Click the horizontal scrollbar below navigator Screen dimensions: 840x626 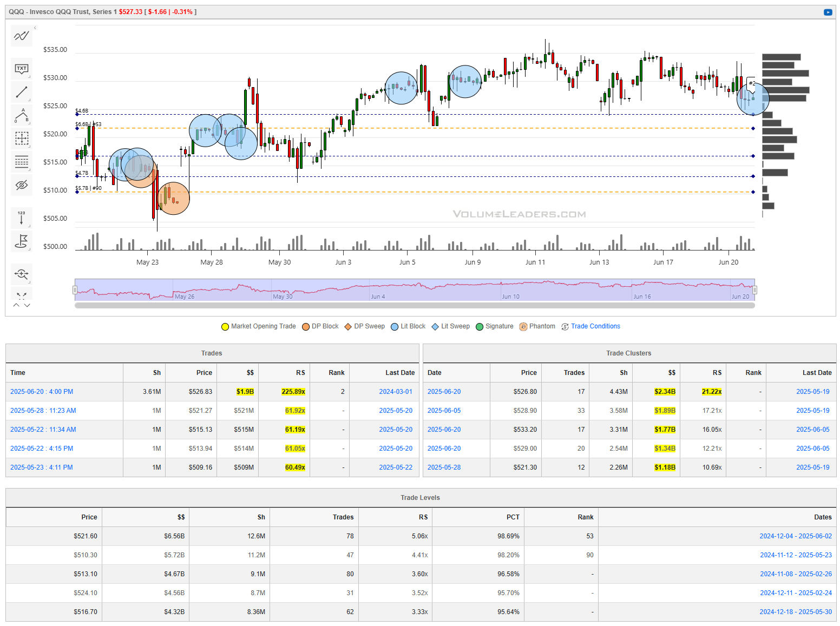pyautogui.click(x=415, y=306)
